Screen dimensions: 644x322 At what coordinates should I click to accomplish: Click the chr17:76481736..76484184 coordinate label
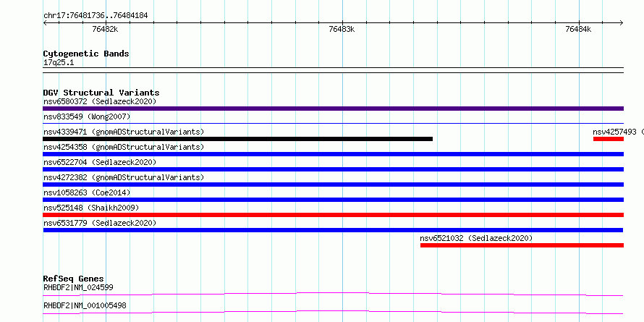click(x=96, y=16)
